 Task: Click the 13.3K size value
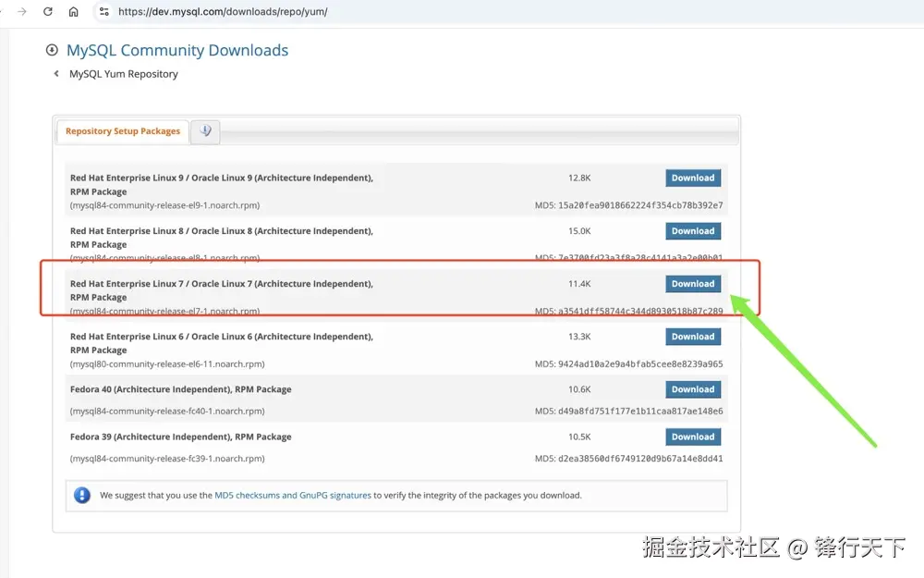pyautogui.click(x=579, y=337)
